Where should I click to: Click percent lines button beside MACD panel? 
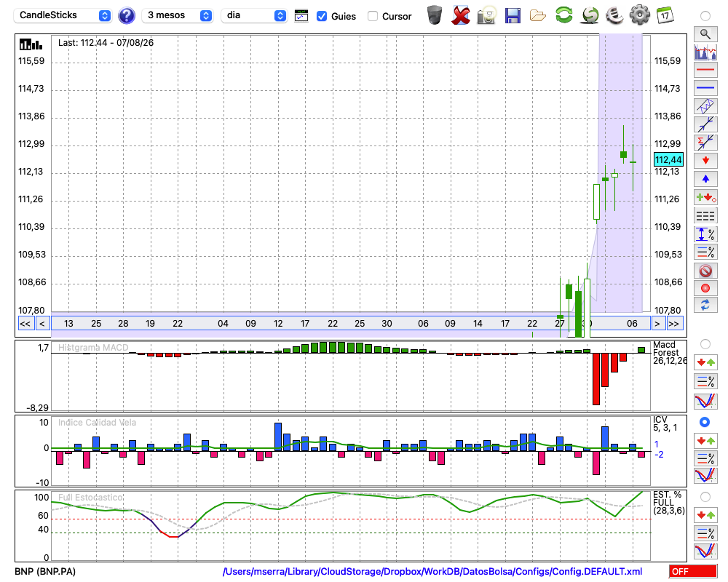pos(705,381)
